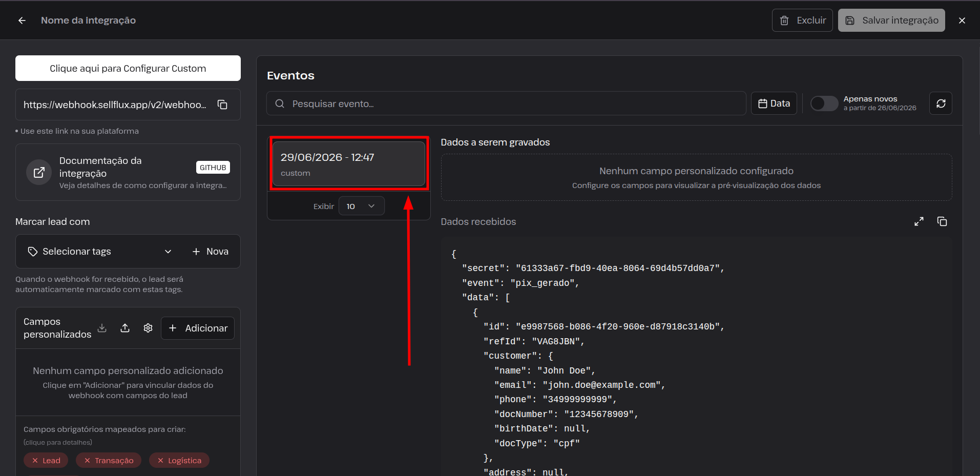The image size is (980, 476).
Task: Click the 'Documentação da integração' text
Action: click(100, 167)
